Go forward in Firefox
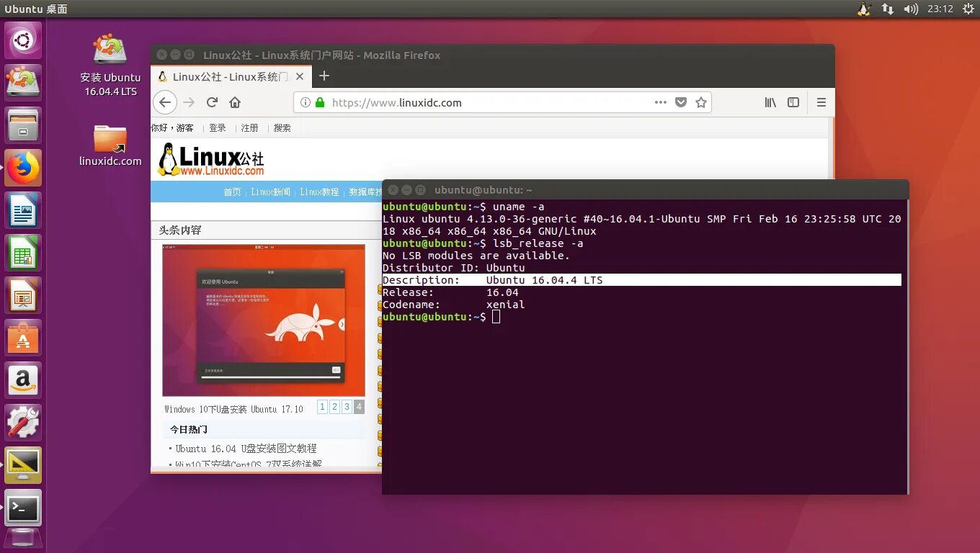 click(x=189, y=102)
